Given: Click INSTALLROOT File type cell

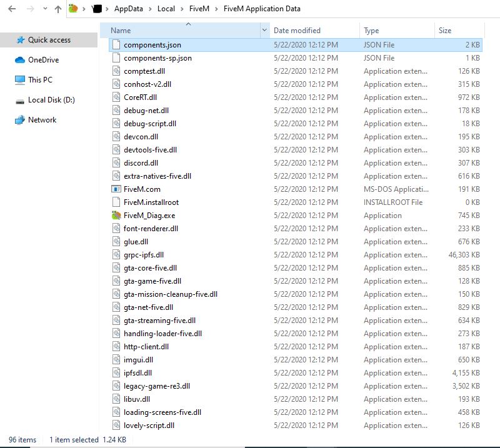Looking at the screenshot, I should coord(393,202).
